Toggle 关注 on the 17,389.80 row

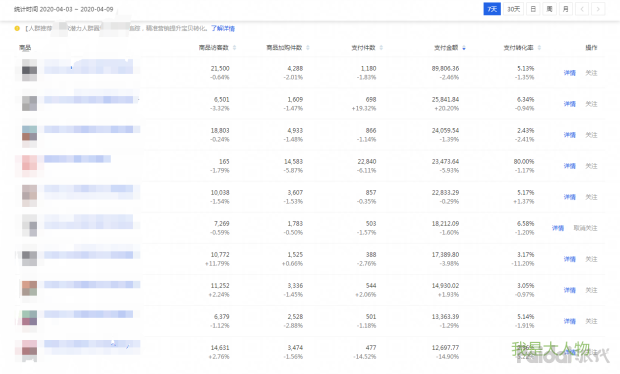[591, 259]
